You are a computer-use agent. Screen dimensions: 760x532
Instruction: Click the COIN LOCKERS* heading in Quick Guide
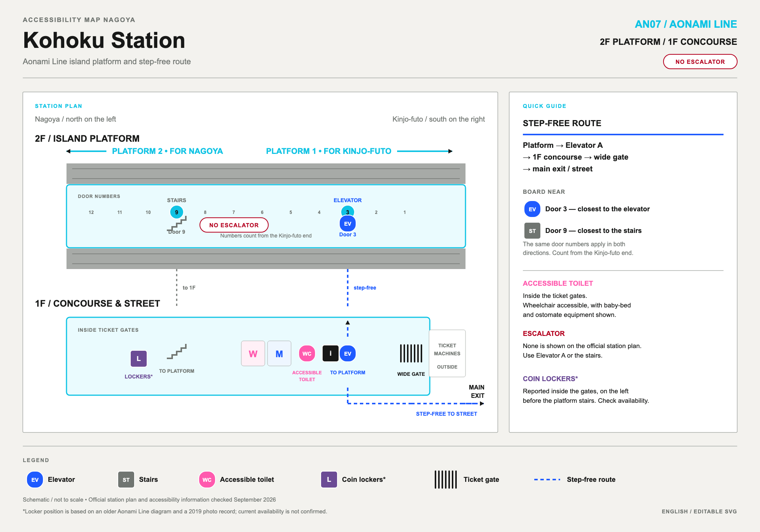point(550,379)
